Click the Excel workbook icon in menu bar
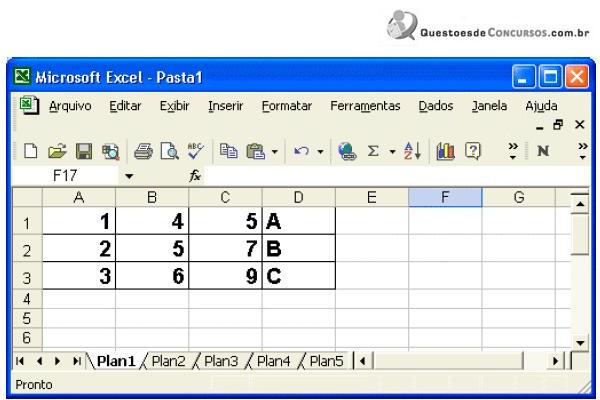Viewport: 600px width, 400px height. point(29,105)
